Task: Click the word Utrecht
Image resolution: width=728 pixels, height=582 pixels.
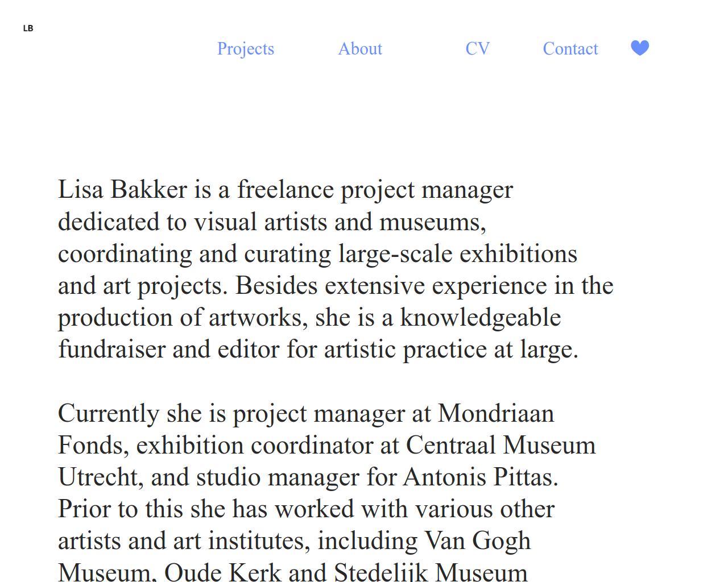Action: [101, 477]
